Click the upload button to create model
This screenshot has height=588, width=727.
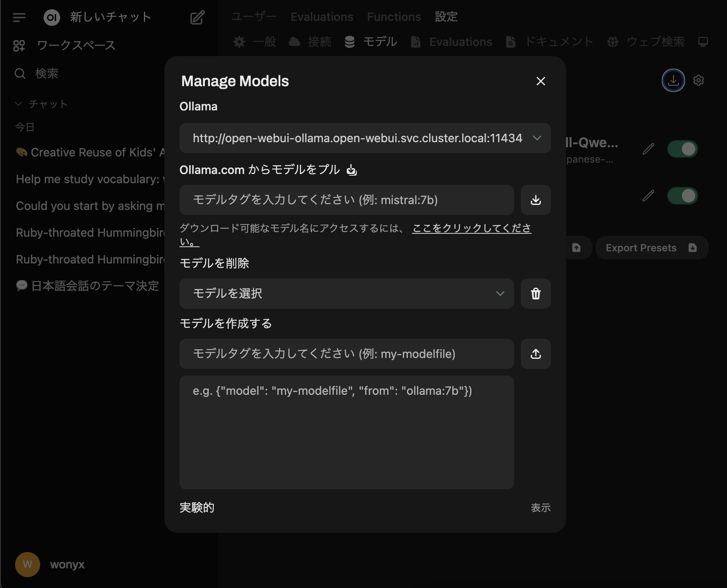coord(536,354)
